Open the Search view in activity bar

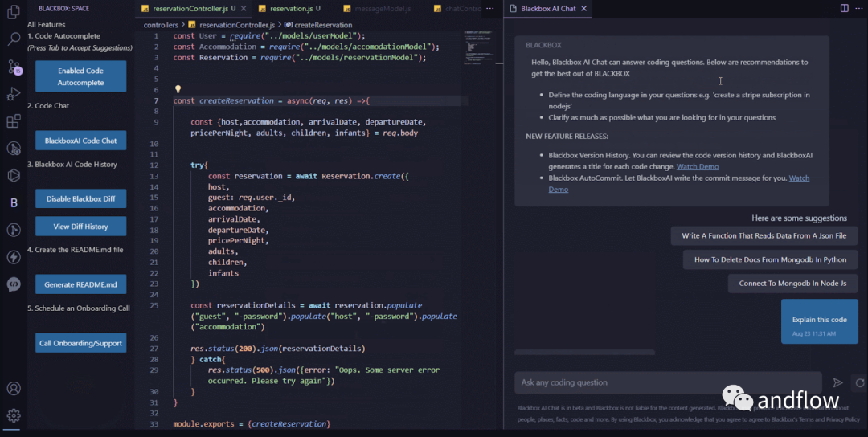[14, 39]
